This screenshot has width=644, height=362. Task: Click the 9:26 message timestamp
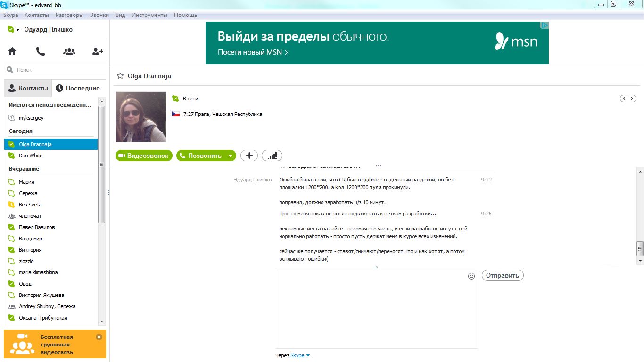pos(486,214)
